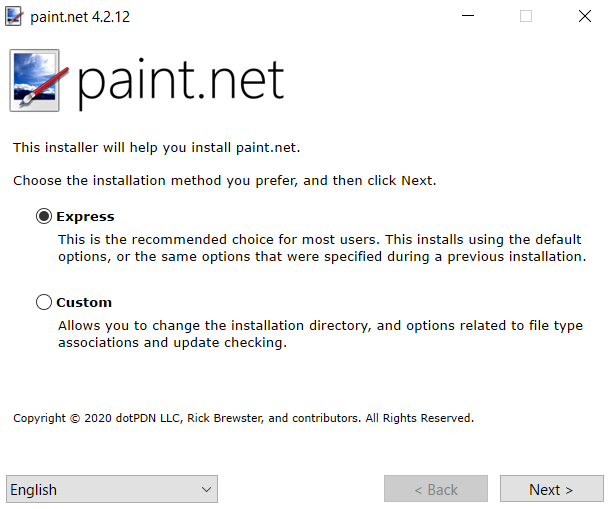Click the Express option description text

322,248
